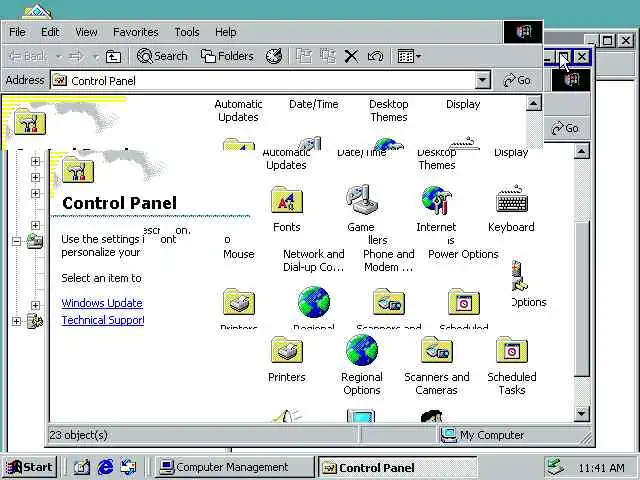Select the storage drive tree icon
Image resolution: width=640 pixels, height=480 pixels.
35,241
